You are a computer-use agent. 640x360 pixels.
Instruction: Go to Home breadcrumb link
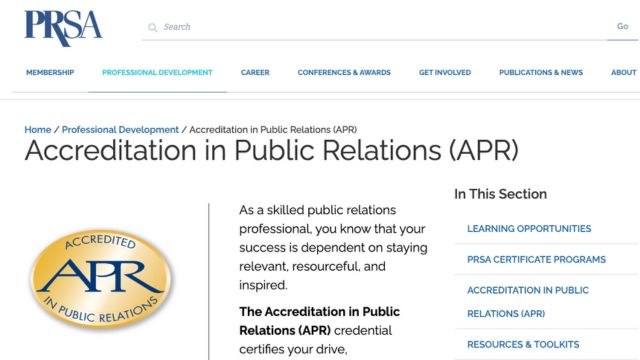pyautogui.click(x=38, y=130)
